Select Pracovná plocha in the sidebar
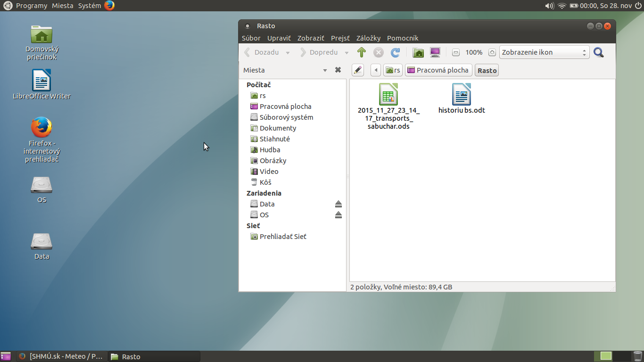644x362 pixels. [293, 107]
